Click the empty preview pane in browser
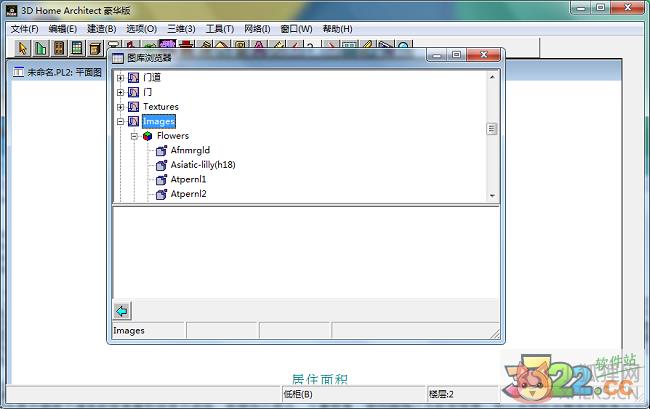Image resolution: width=650 pixels, height=409 pixels. coord(306,252)
